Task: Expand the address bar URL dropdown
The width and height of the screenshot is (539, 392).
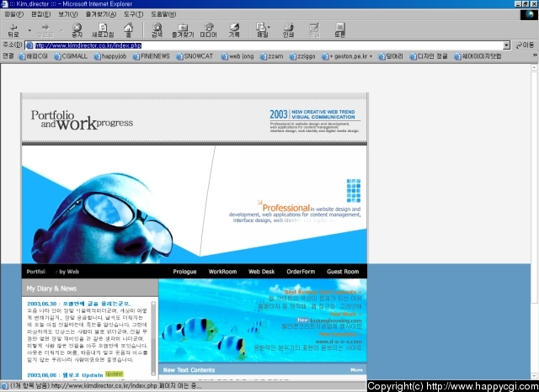Action: coord(506,45)
